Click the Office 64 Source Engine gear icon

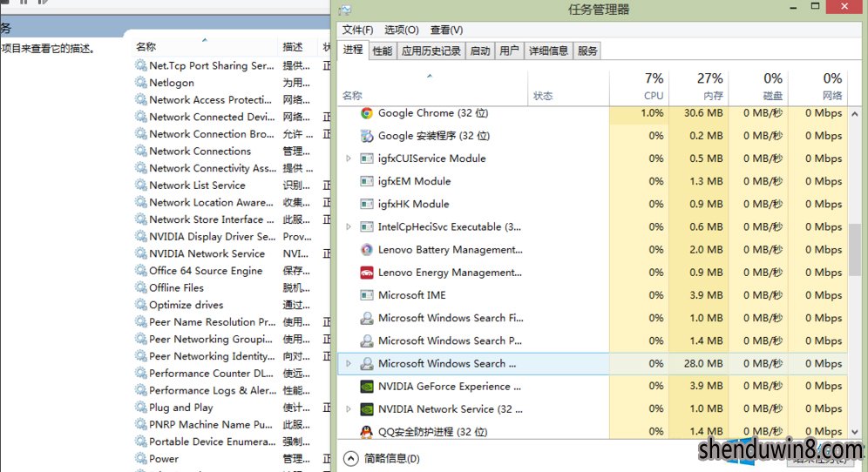coord(141,271)
